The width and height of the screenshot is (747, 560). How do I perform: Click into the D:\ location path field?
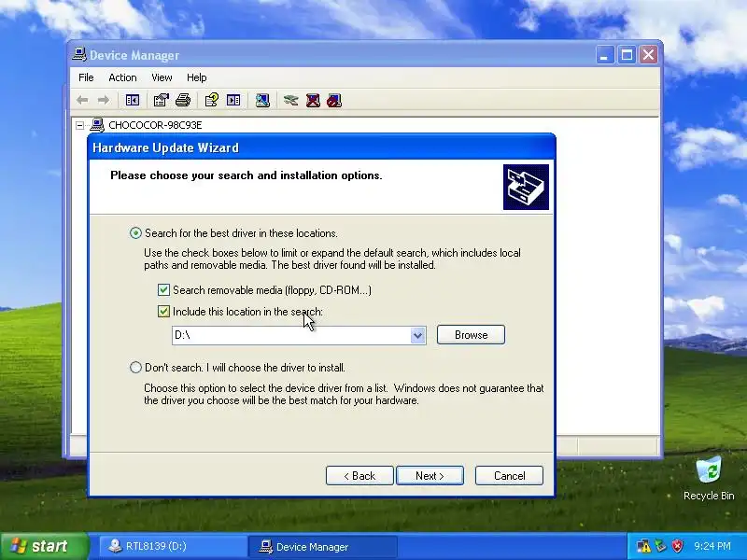click(x=291, y=335)
